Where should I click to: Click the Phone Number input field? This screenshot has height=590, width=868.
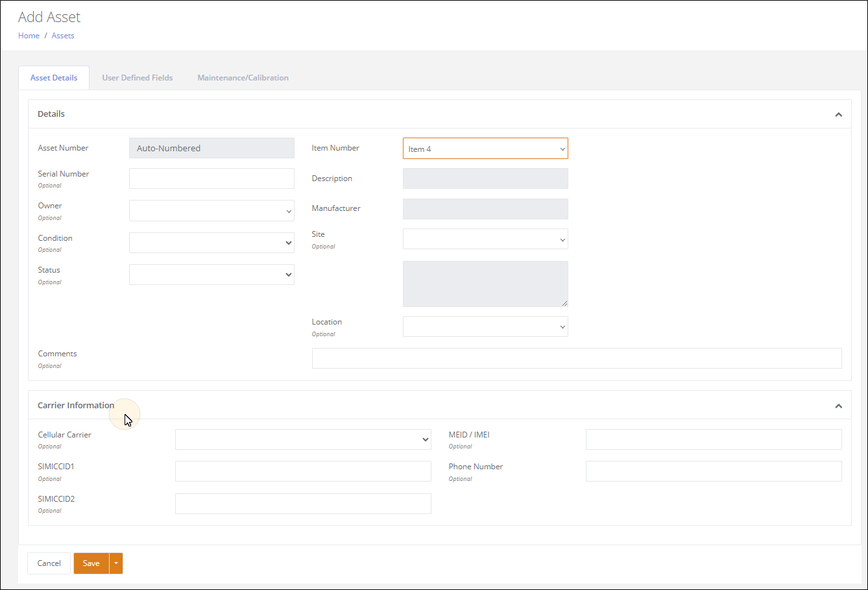pos(714,471)
